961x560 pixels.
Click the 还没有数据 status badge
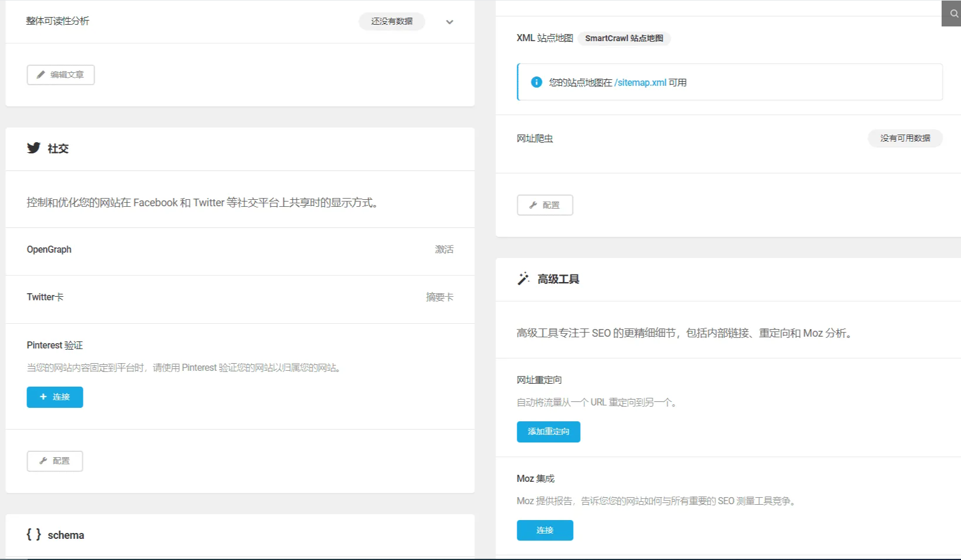(392, 21)
